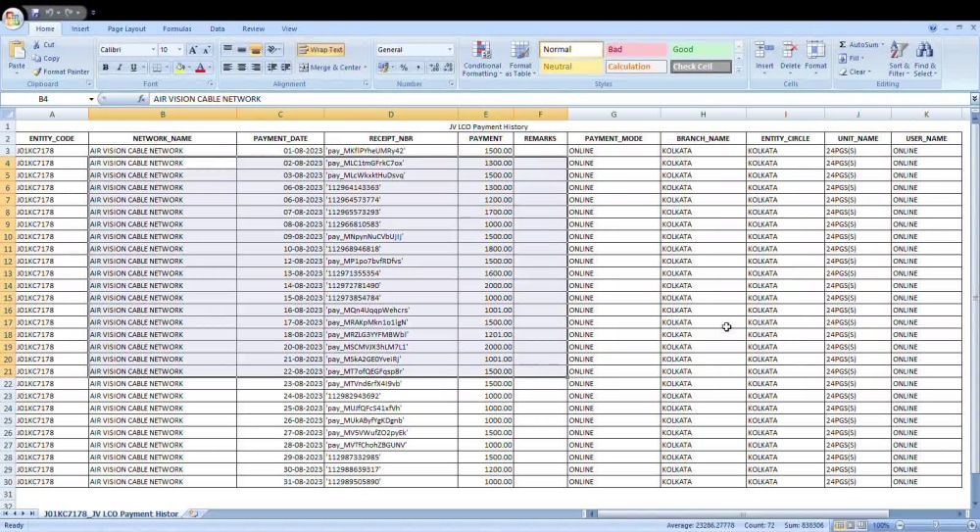
Task: Increase cell indent
Action: [285, 67]
